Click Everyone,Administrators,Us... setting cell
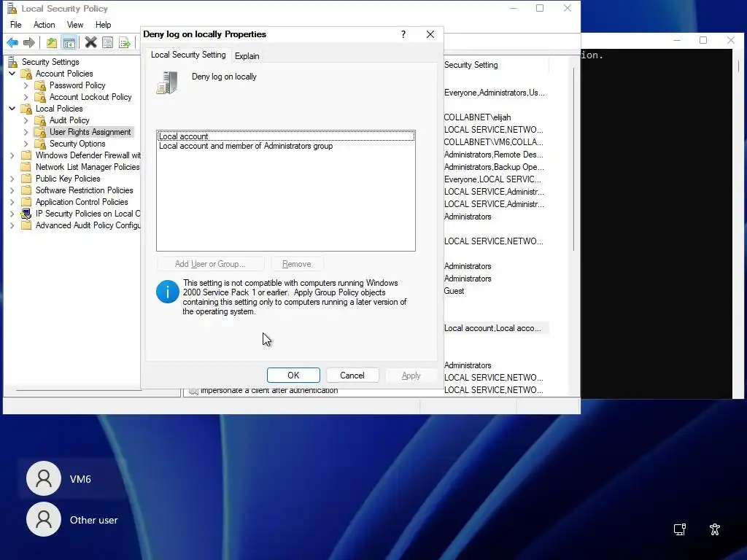The width and height of the screenshot is (747, 560). click(x=495, y=93)
